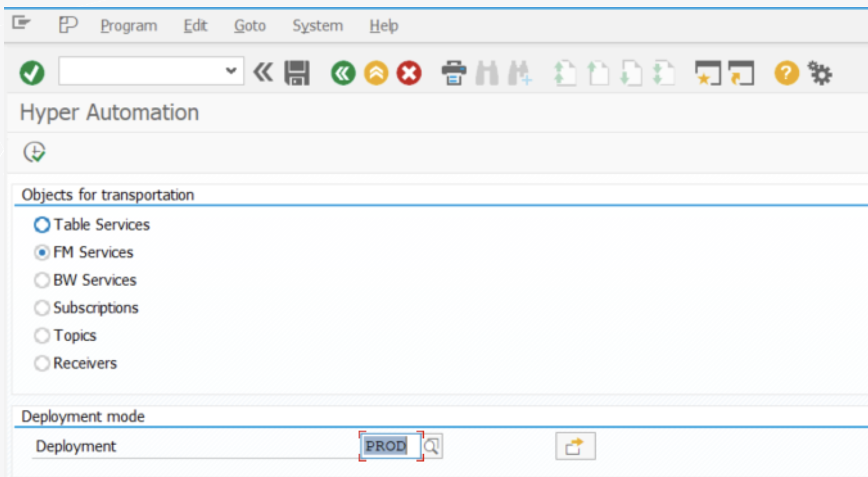Cancel with the red X icon
Image resolution: width=868 pixels, height=477 pixels.
[x=408, y=73]
